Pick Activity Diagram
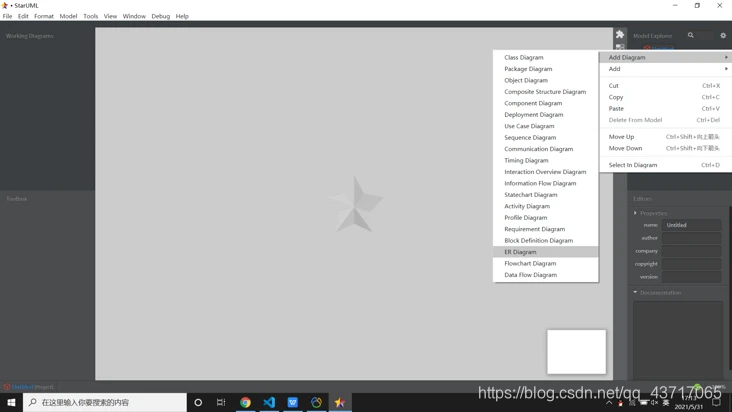The width and height of the screenshot is (732, 412). point(546,206)
